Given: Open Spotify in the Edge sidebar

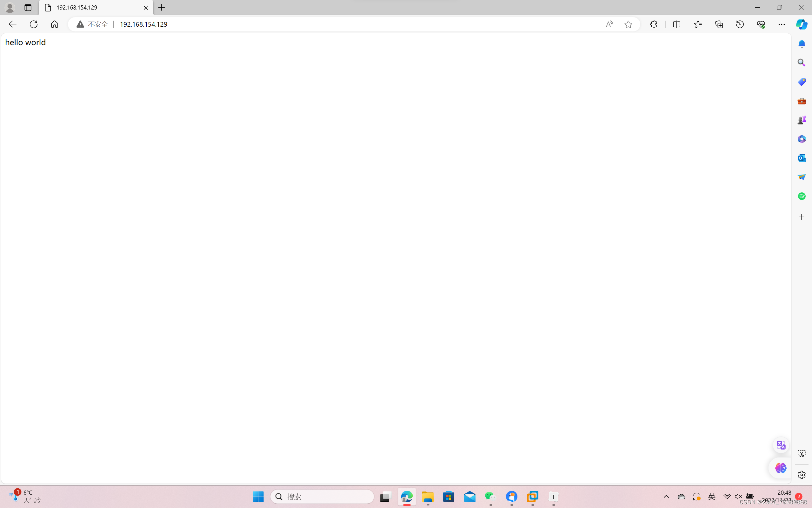Looking at the screenshot, I should point(801,196).
